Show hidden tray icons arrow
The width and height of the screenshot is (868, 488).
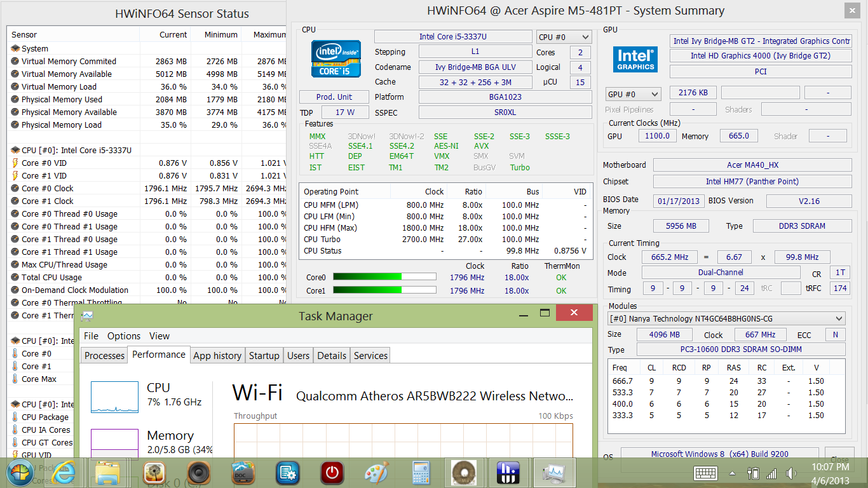click(732, 473)
